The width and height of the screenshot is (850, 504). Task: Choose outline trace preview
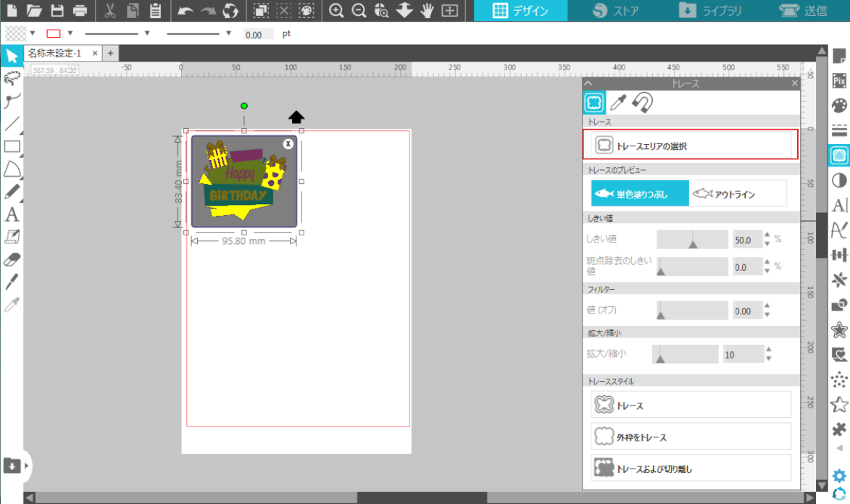point(737,193)
